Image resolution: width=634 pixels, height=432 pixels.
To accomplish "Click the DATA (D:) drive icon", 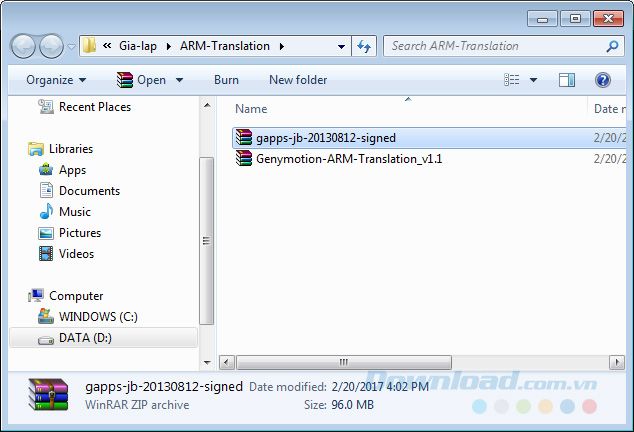I will (x=46, y=340).
